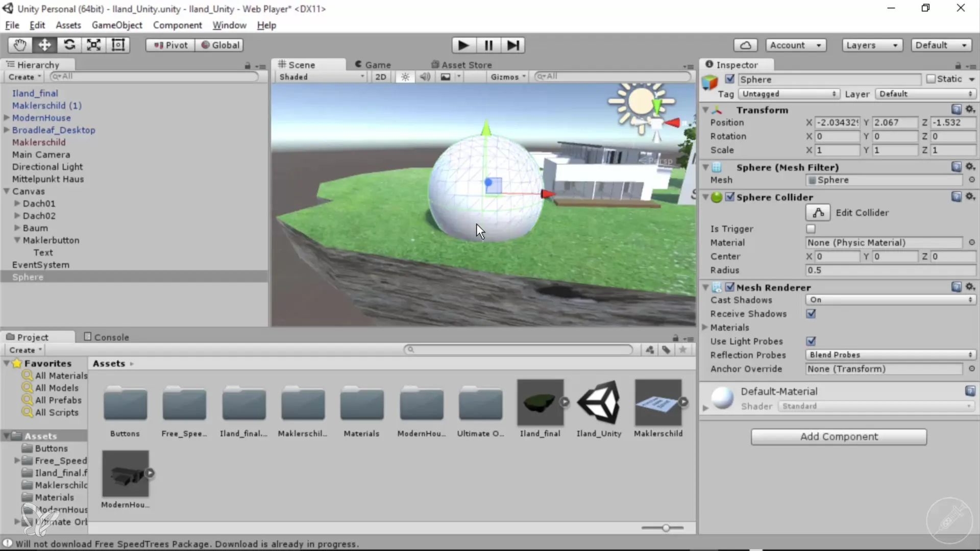This screenshot has height=551, width=980.
Task: Select the Hand tool
Action: tap(20, 45)
